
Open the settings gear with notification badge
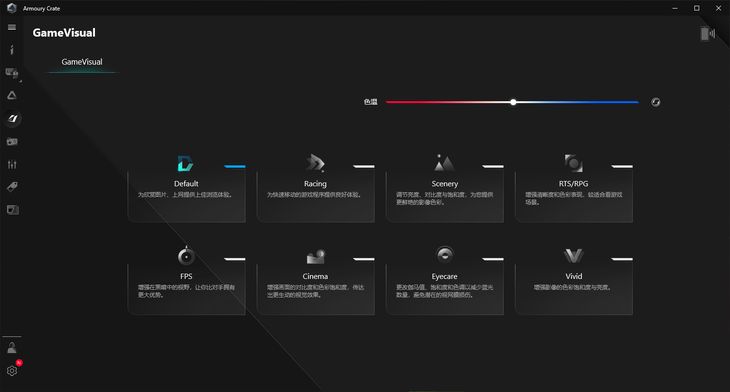coord(12,371)
